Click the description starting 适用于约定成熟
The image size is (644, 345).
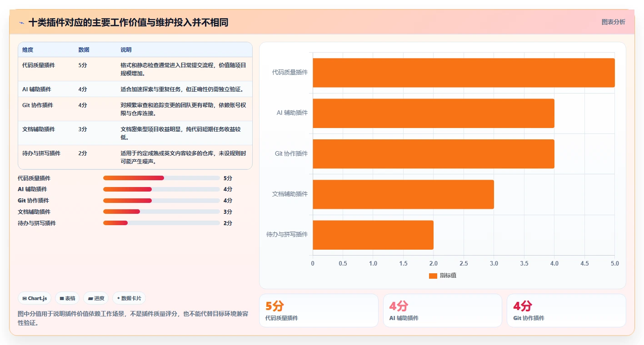click(184, 158)
